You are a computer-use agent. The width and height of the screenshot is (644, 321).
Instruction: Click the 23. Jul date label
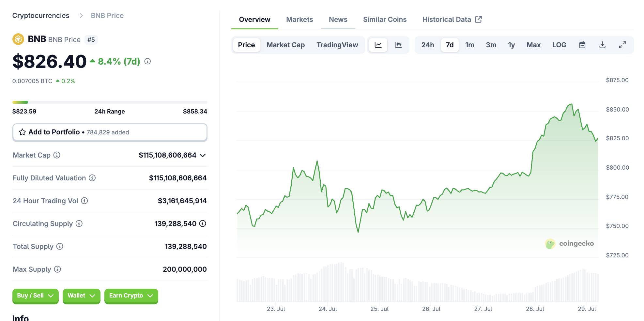tap(276, 309)
